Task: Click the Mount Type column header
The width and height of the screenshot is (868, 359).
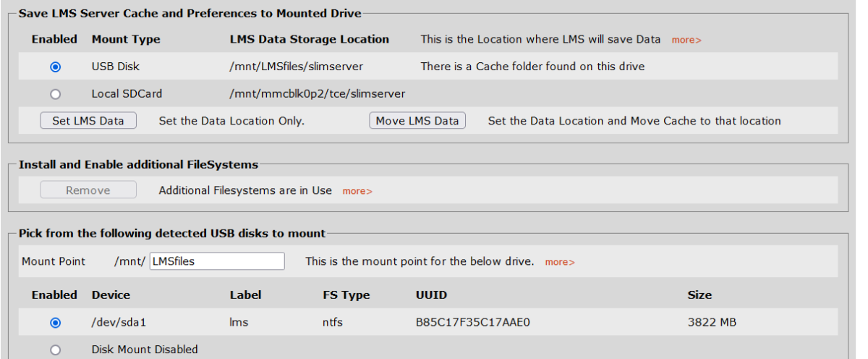Action: coord(126,39)
